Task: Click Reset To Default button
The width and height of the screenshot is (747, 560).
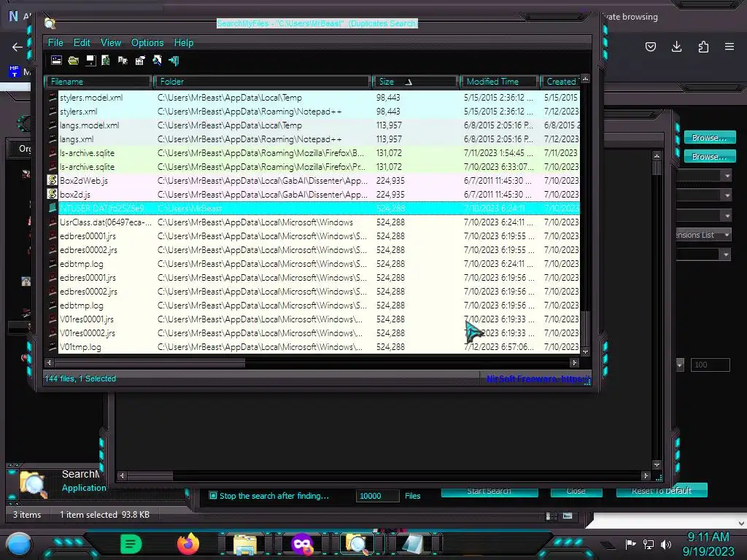Action: [661, 491]
